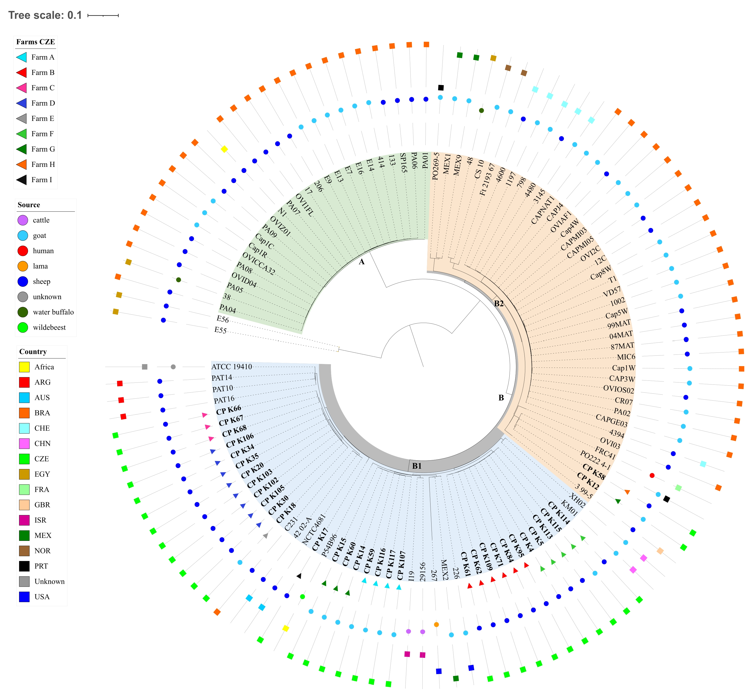Click the Source legend heading

pos(29,204)
